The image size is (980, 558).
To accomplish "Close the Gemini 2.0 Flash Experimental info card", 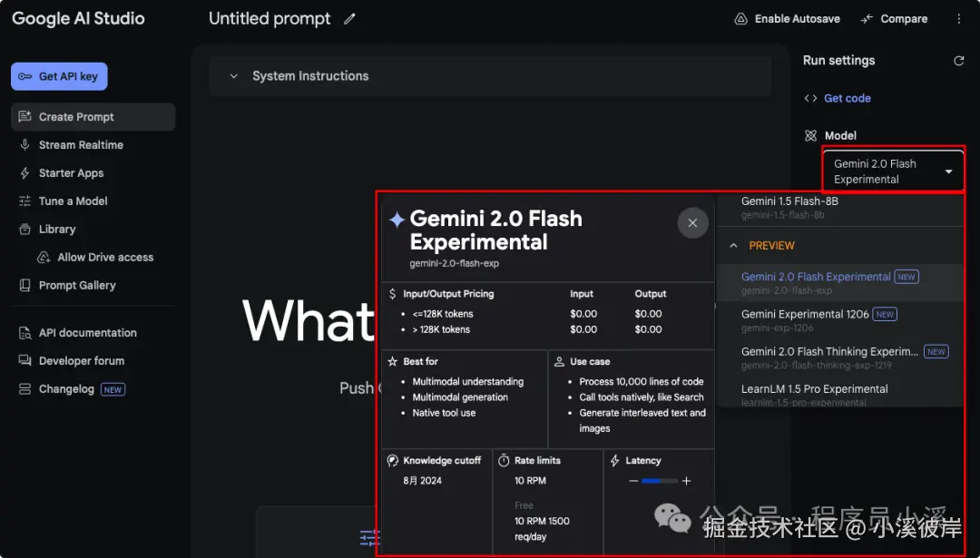I will [692, 223].
